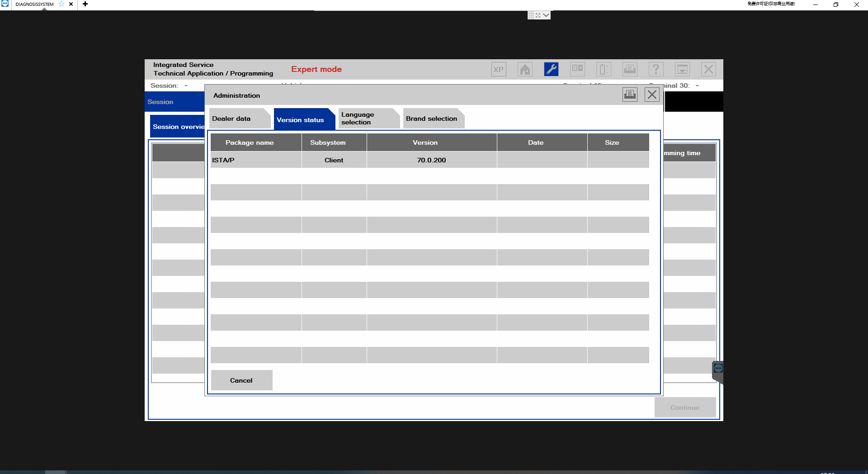Image resolution: width=868 pixels, height=474 pixels.
Task: Open the Brand selection tab
Action: point(431,118)
